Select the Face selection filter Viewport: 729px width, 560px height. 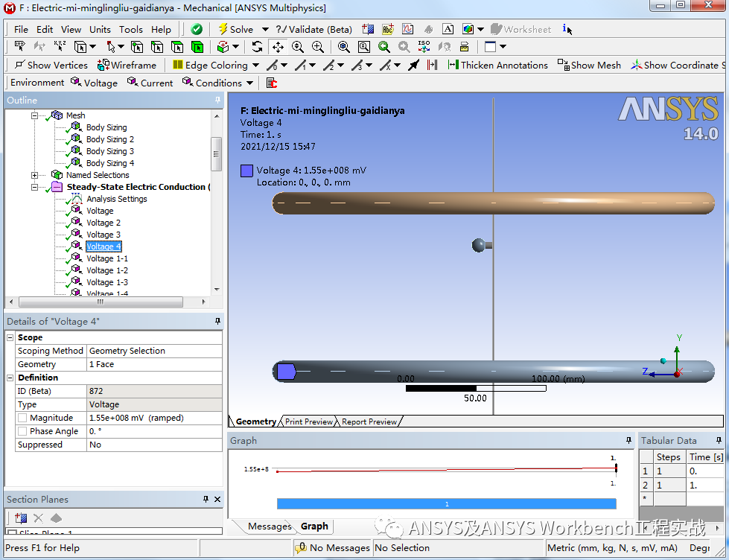click(x=177, y=47)
